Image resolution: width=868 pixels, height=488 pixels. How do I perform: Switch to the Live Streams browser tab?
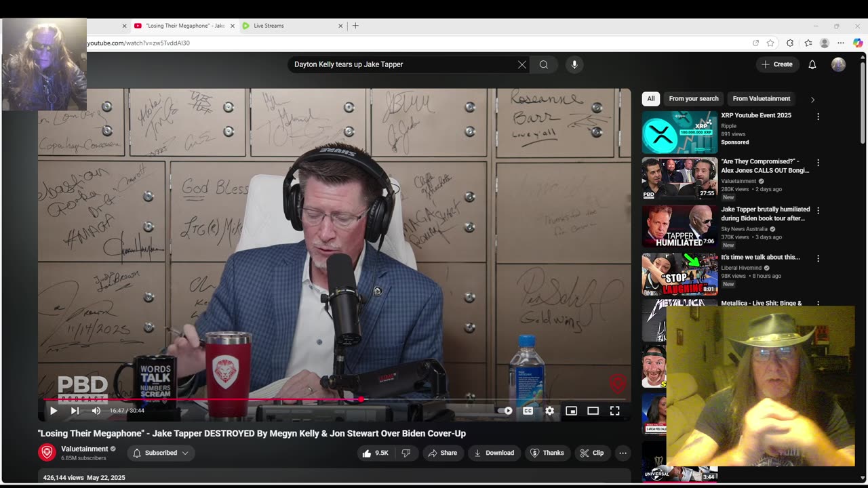point(291,26)
